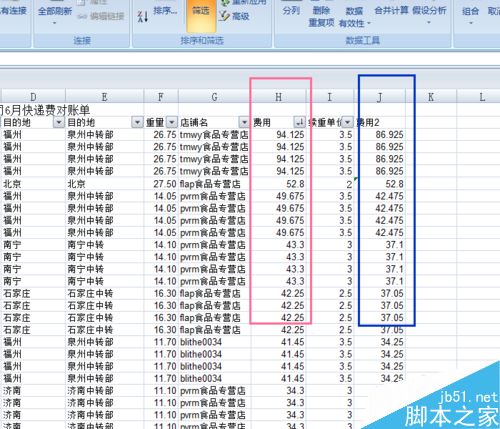Screen dimensions: 500x429
Task: Click the 费用2 header cell
Action: click(x=379, y=122)
